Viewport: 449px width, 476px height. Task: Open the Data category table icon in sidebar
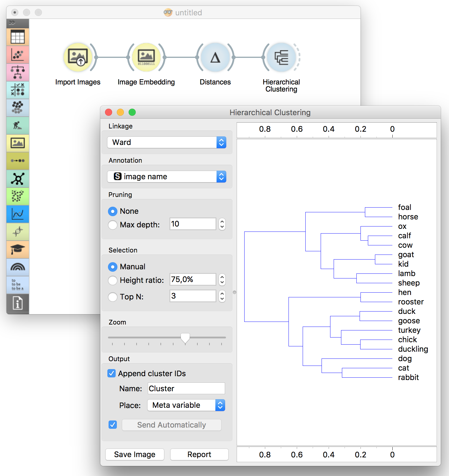pyautogui.click(x=18, y=37)
